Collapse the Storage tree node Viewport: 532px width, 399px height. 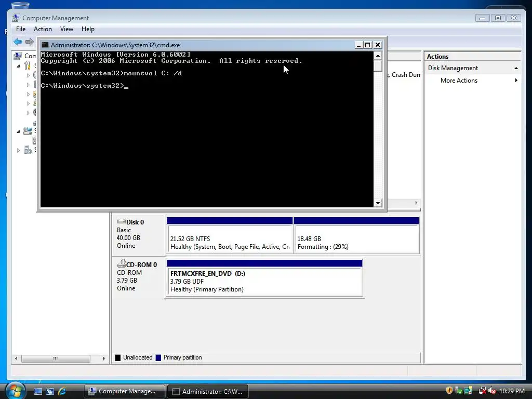[18, 131]
